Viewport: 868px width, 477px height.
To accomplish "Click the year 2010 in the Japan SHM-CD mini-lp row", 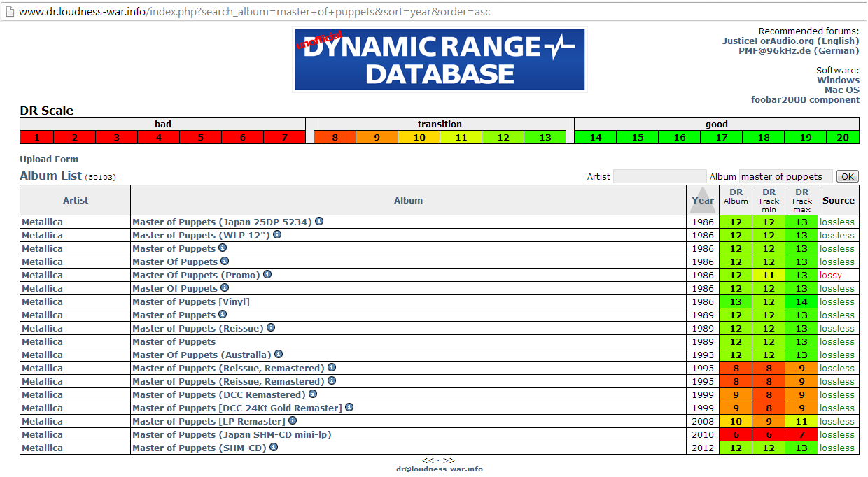I will coord(703,434).
